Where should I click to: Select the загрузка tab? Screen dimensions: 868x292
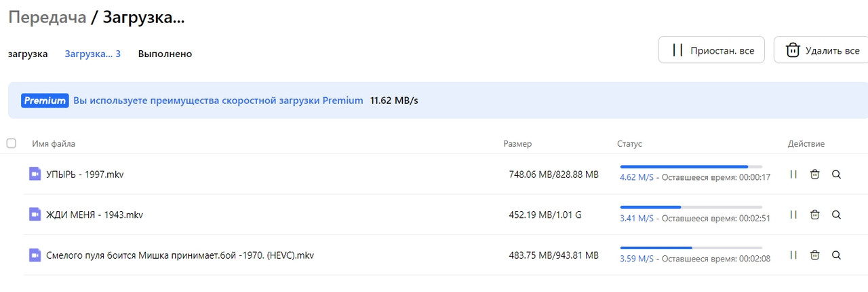coord(28,54)
